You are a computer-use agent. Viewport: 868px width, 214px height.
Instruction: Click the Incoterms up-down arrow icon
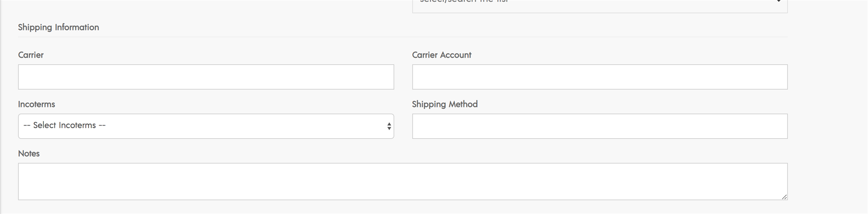(389, 126)
